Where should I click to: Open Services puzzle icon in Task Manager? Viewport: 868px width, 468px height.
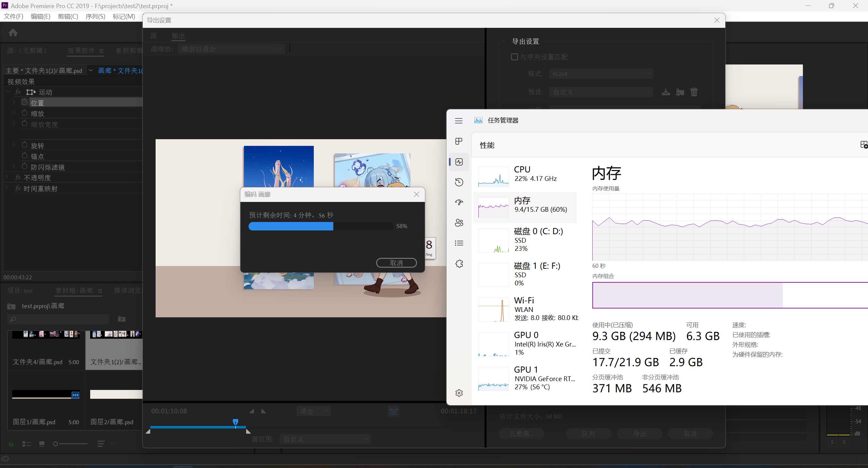tap(459, 264)
